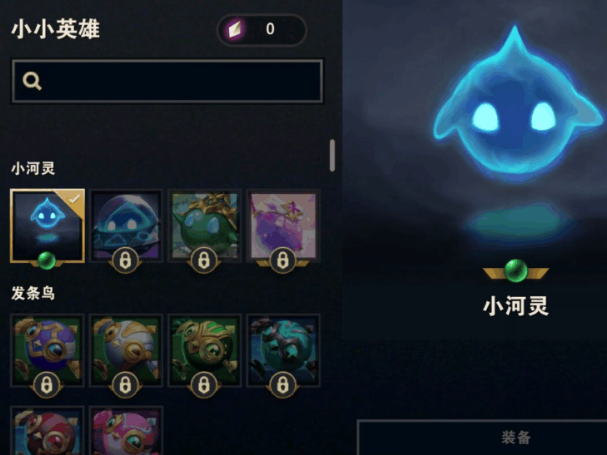Open the star shard currency counter
Image resolution: width=607 pixels, height=455 pixels.
pos(262,30)
